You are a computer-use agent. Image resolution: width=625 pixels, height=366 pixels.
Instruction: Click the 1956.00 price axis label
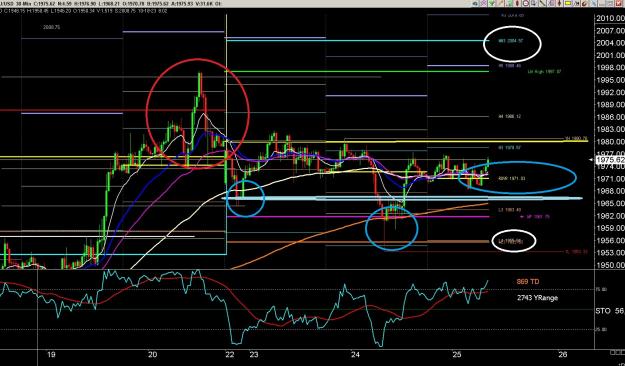click(x=610, y=240)
